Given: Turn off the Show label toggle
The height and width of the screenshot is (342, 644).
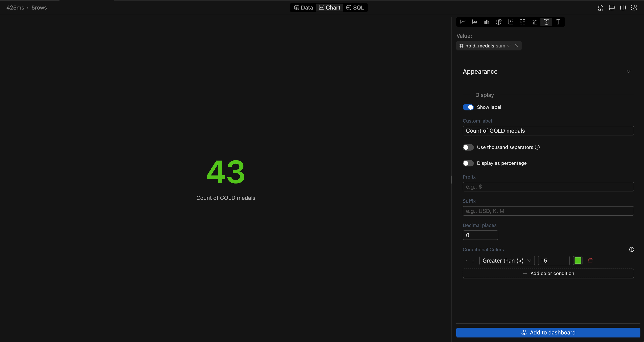Looking at the screenshot, I should coord(468,107).
